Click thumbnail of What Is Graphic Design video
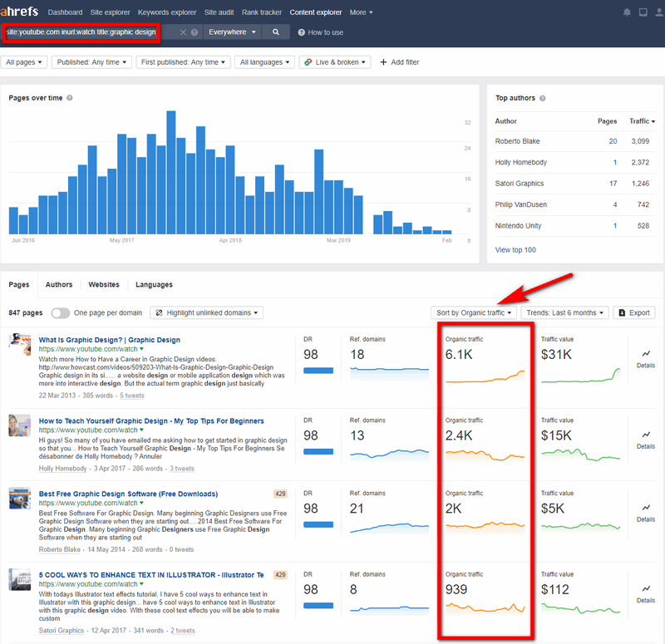665x644 pixels. pos(20,344)
